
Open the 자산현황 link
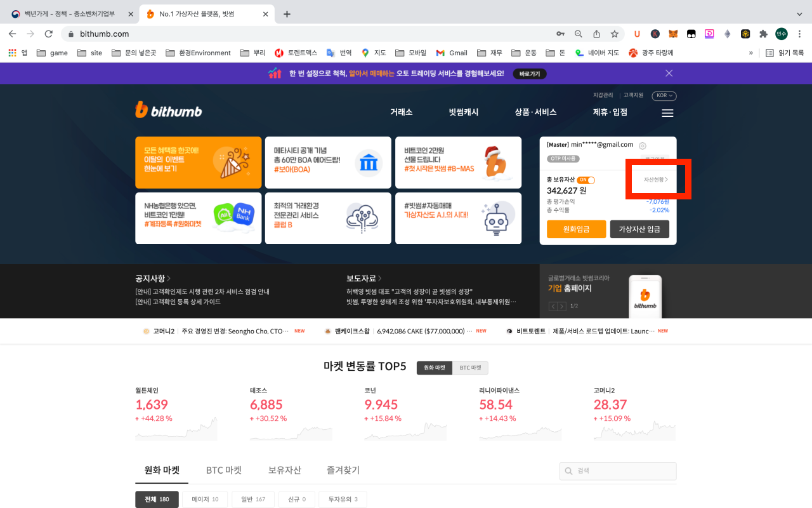pyautogui.click(x=656, y=180)
